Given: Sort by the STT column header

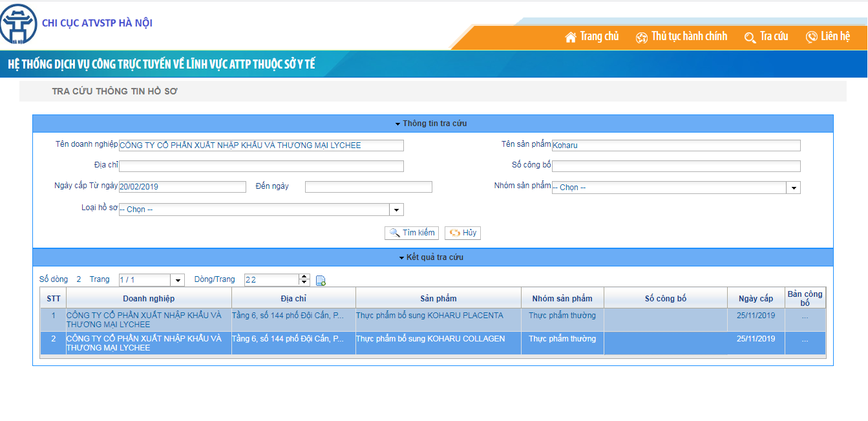Looking at the screenshot, I should pos(53,298).
